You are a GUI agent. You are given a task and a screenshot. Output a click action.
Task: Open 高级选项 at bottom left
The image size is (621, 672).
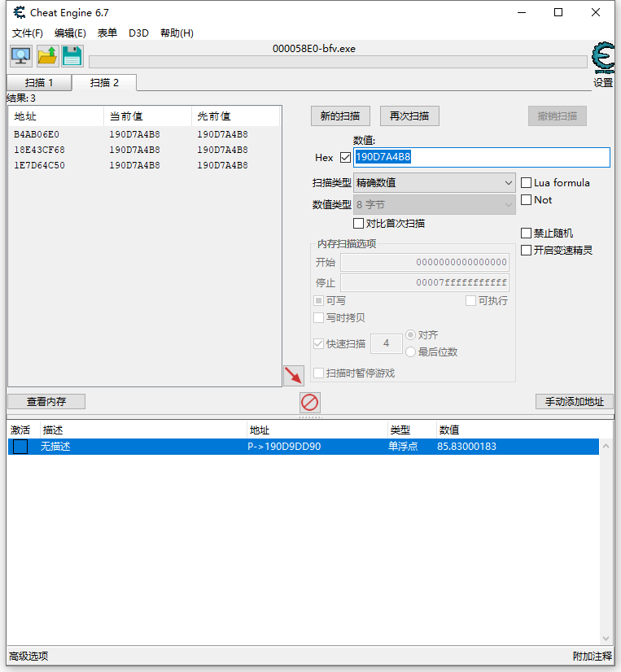click(28, 657)
